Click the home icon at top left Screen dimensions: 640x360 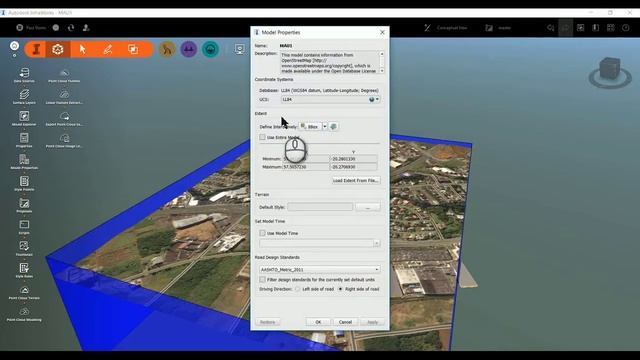pyautogui.click(x=14, y=46)
